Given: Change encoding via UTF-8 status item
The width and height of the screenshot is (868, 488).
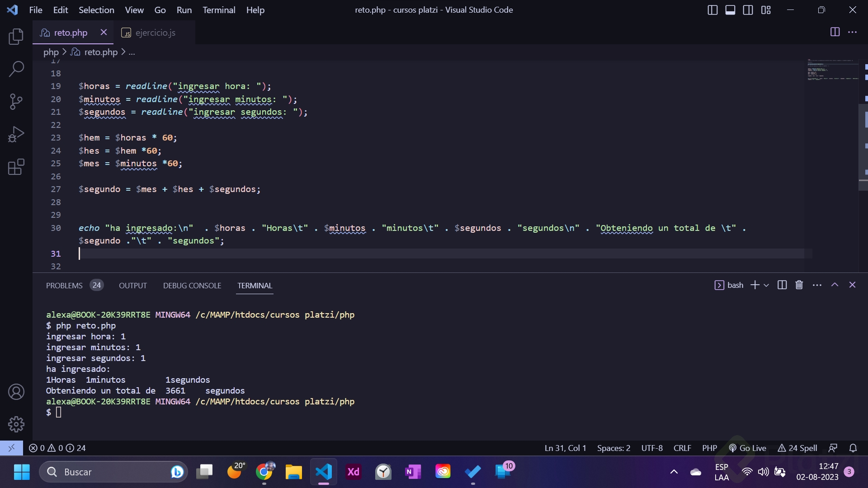Looking at the screenshot, I should [652, 448].
